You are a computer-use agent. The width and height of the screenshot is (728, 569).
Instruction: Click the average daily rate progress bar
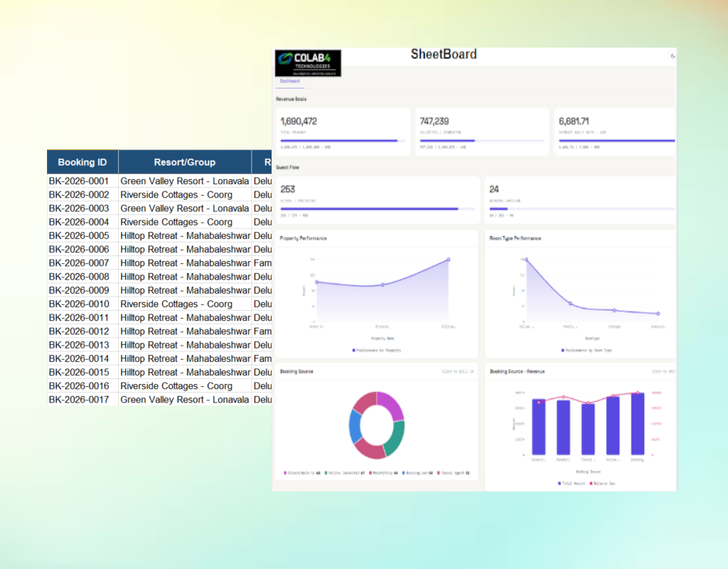[x=616, y=140]
